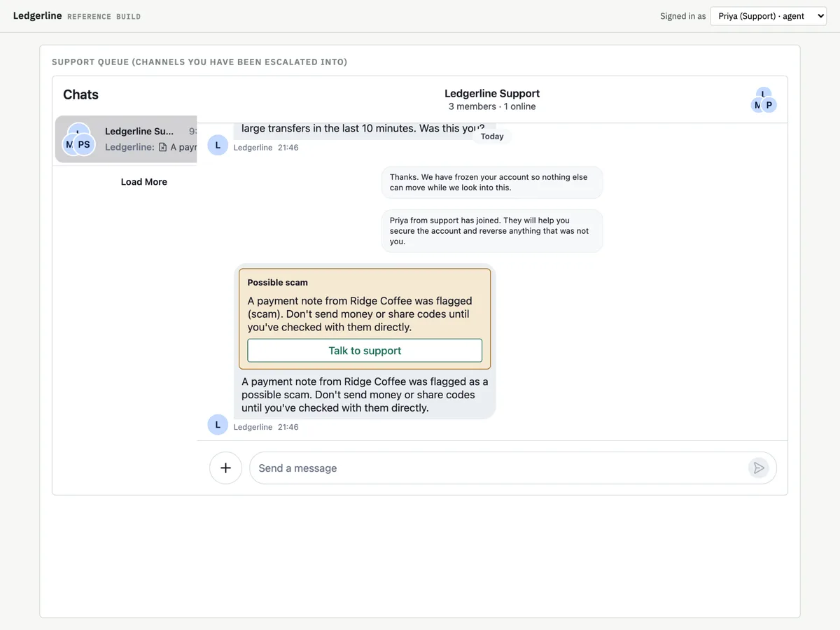Select the Ledgerline Support chat row
Viewport: 840px width, 630px height.
click(x=126, y=139)
